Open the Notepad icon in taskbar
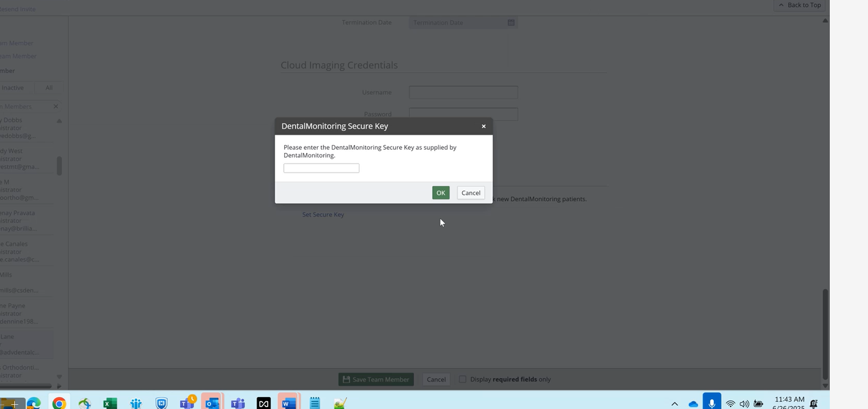The width and height of the screenshot is (868, 409). [315, 404]
